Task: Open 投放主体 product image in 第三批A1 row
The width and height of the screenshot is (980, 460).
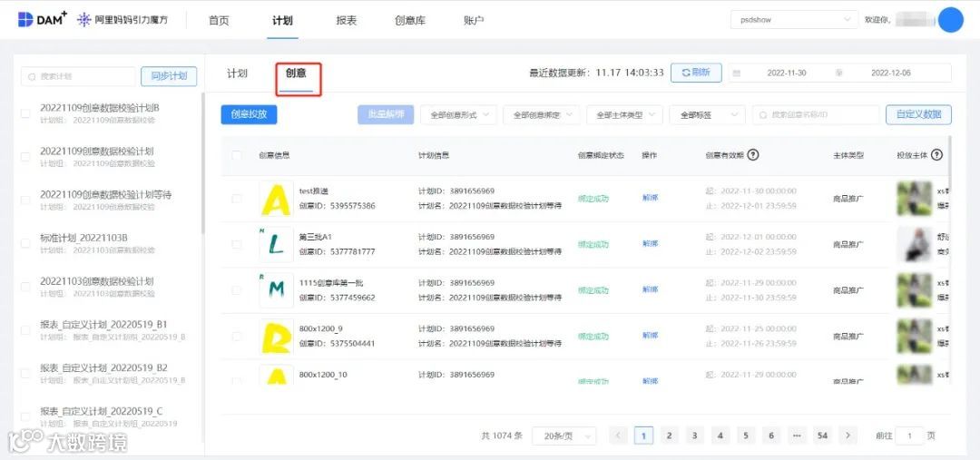Action: [x=915, y=244]
